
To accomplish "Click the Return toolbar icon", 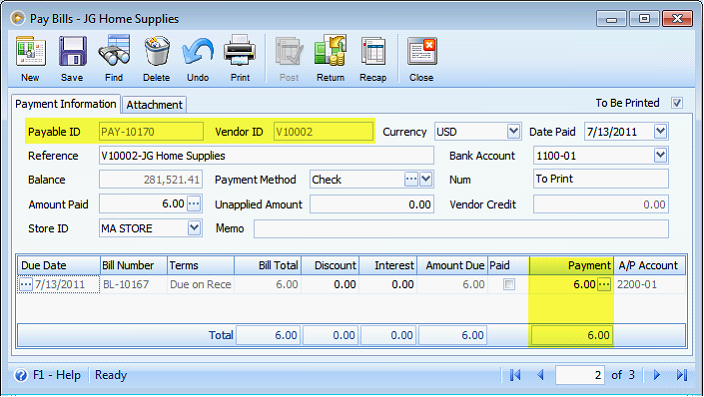I will [330, 51].
